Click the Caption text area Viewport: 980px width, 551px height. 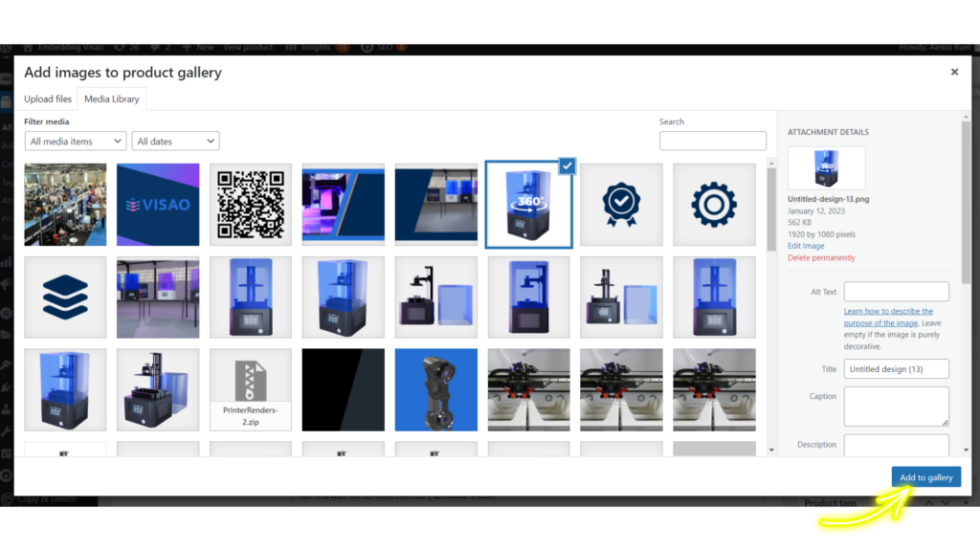point(896,406)
